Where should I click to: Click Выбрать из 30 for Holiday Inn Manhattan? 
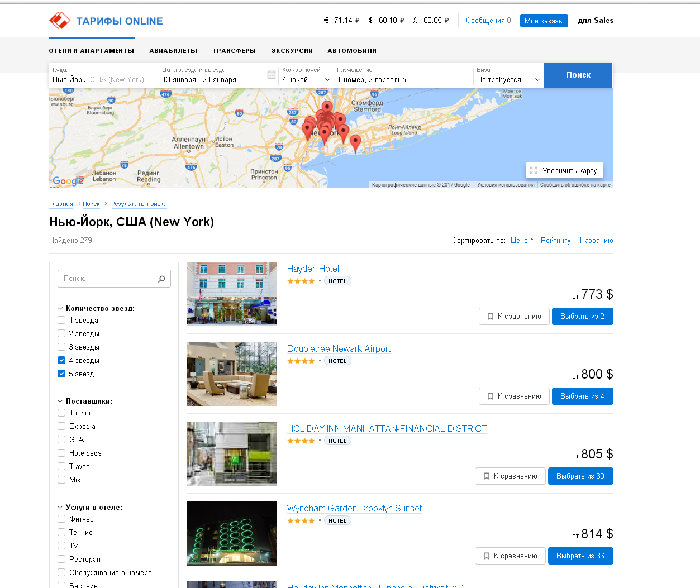[580, 476]
